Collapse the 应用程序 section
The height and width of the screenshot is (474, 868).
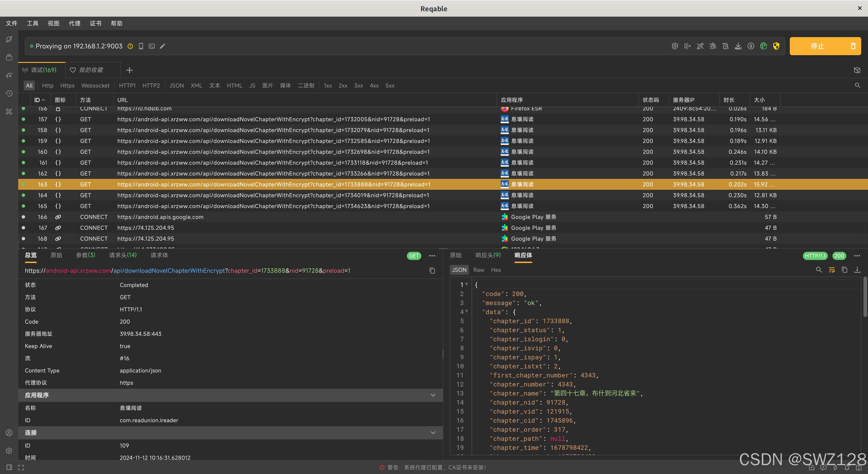pyautogui.click(x=433, y=395)
